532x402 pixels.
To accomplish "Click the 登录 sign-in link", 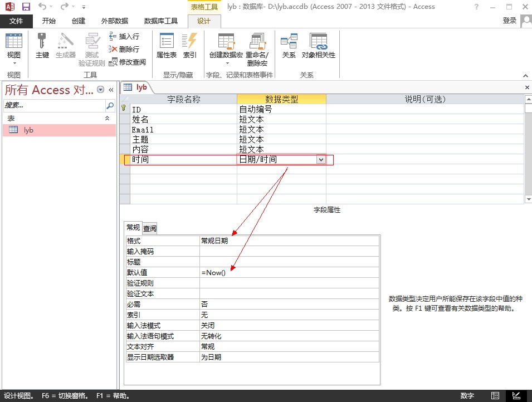I will [509, 21].
